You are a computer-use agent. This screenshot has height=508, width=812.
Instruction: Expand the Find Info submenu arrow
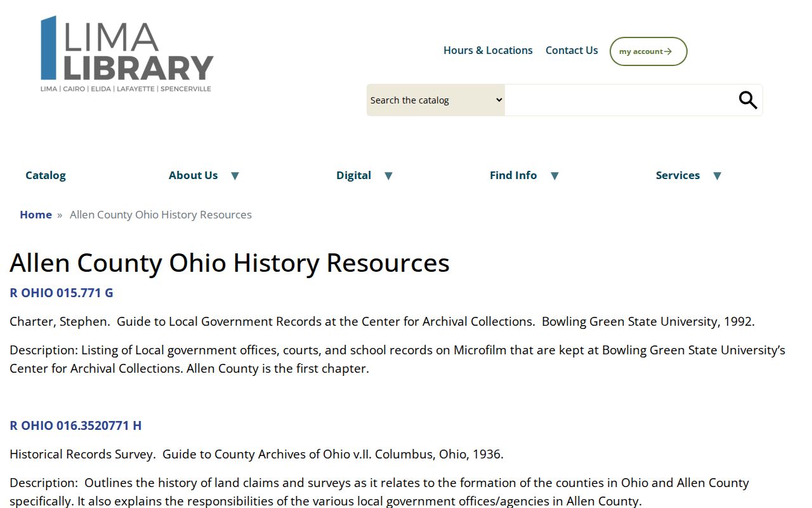554,176
